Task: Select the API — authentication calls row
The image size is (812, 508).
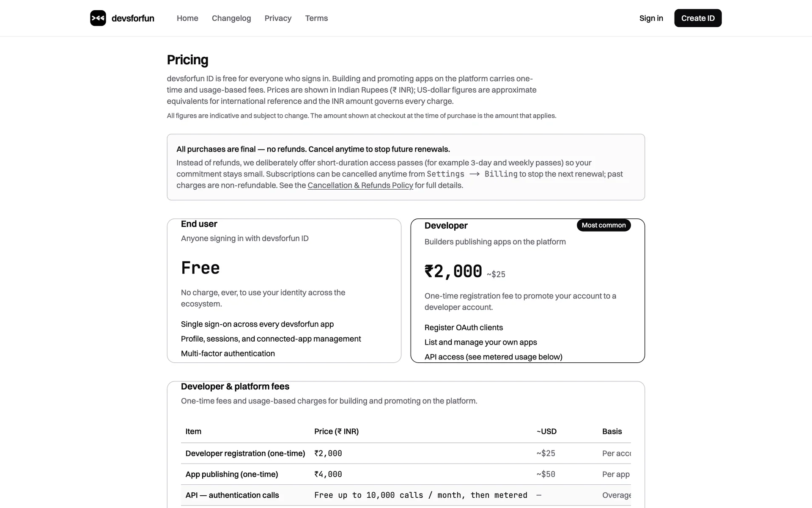Action: coord(406,495)
